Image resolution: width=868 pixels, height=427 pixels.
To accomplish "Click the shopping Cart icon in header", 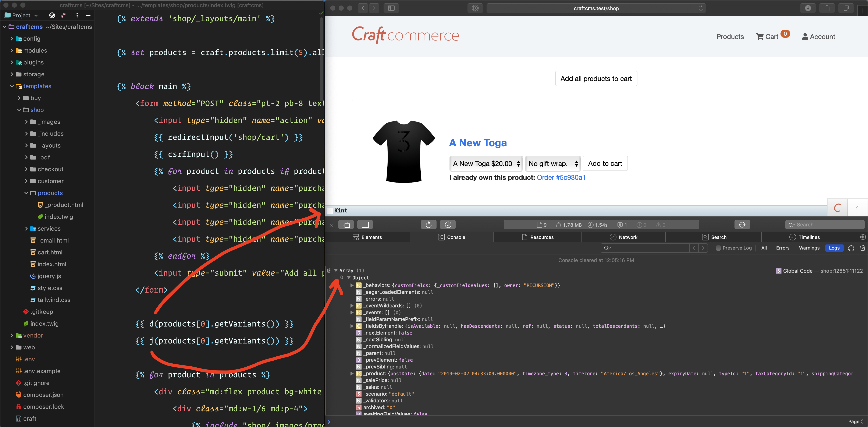I will pos(759,37).
